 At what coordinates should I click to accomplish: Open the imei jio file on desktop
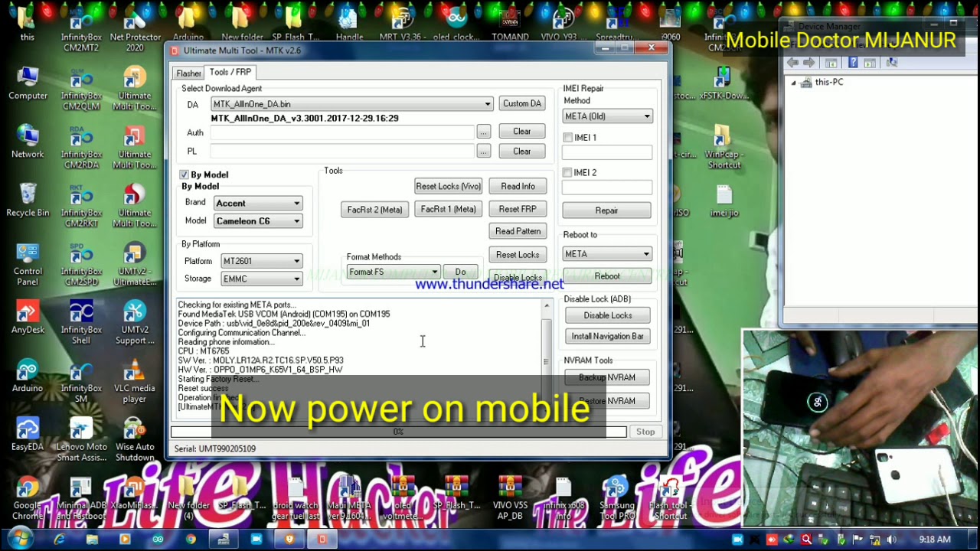click(x=724, y=201)
